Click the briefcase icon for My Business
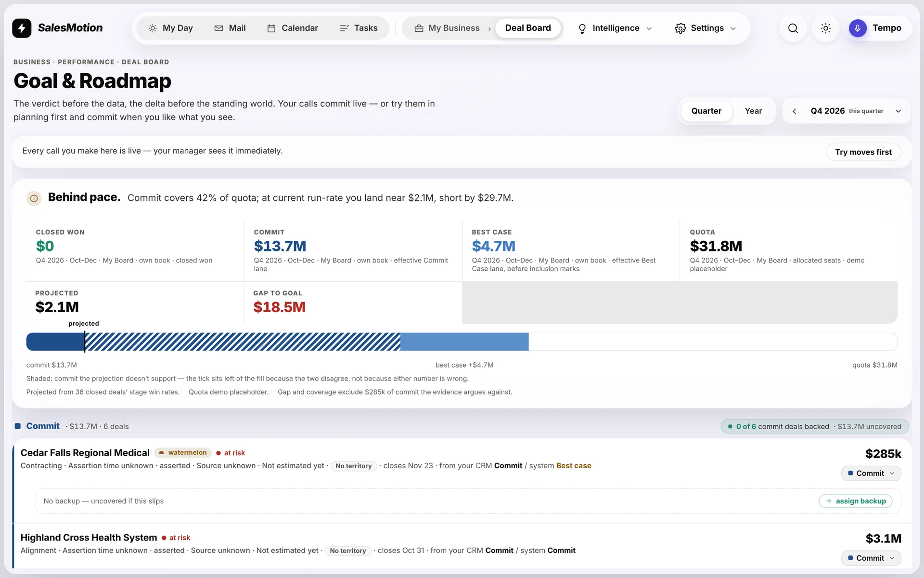The image size is (924, 578). click(419, 28)
